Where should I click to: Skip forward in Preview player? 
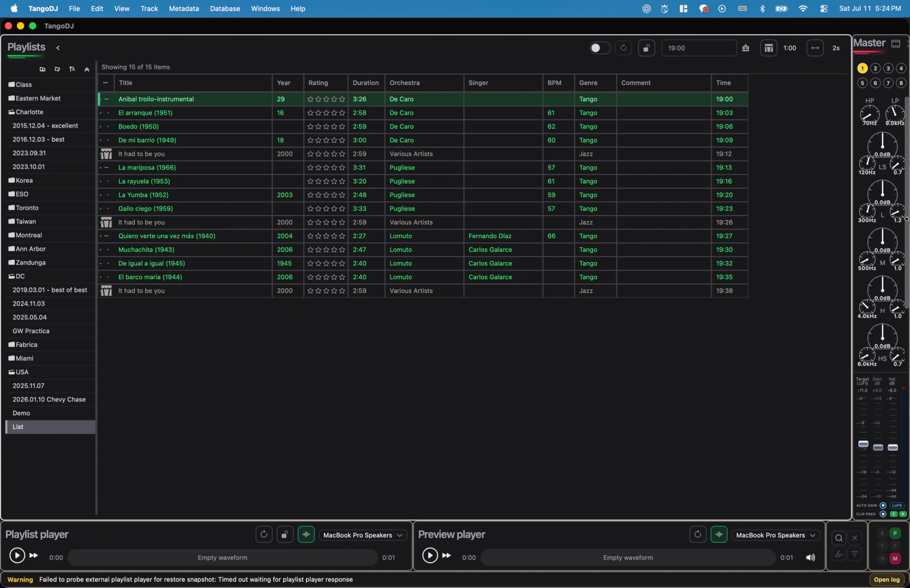click(446, 556)
